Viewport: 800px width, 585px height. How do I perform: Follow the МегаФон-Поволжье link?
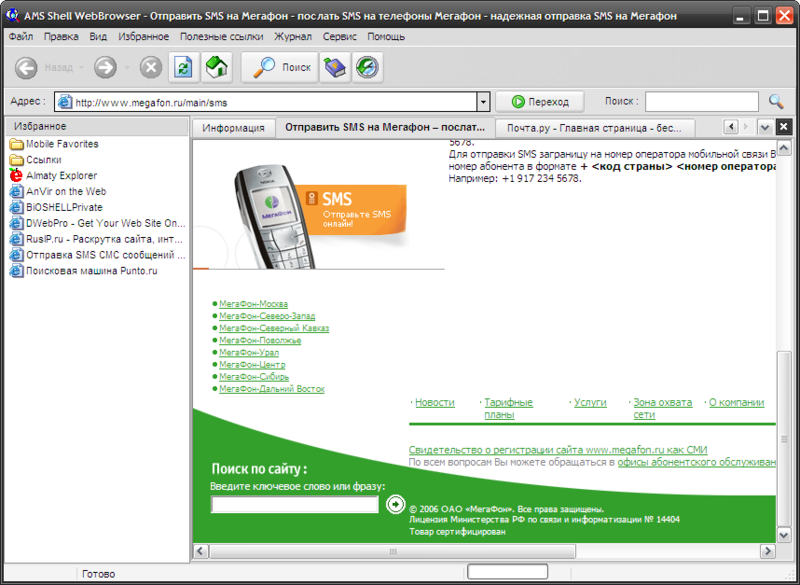point(260,340)
